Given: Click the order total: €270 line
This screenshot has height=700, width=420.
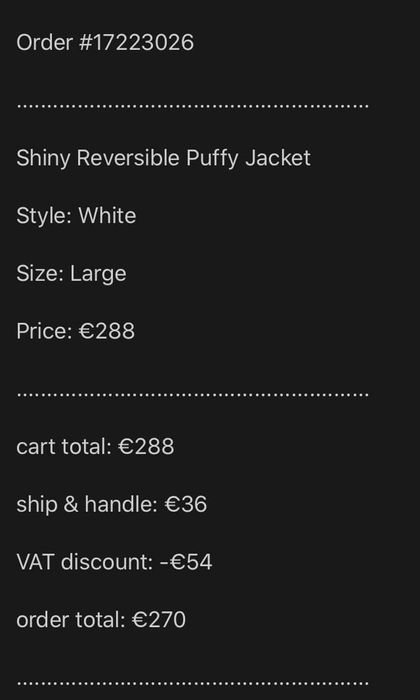Looking at the screenshot, I should tap(101, 620).
